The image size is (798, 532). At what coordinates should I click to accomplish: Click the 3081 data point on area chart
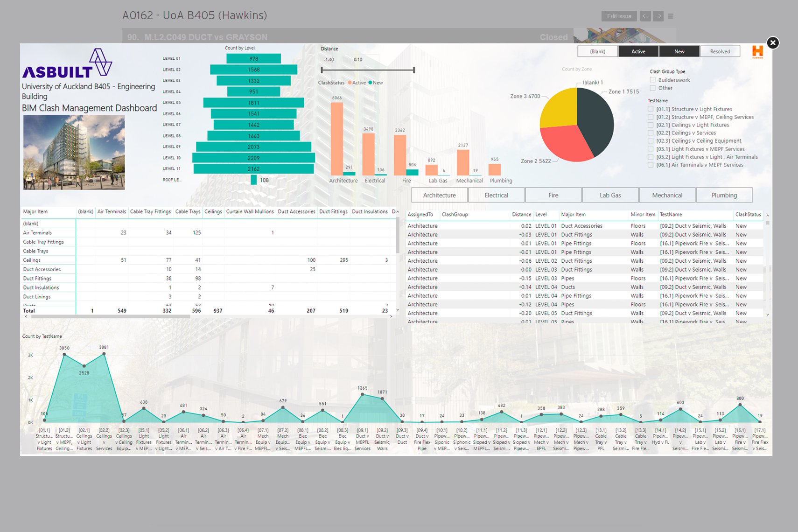coord(104,354)
